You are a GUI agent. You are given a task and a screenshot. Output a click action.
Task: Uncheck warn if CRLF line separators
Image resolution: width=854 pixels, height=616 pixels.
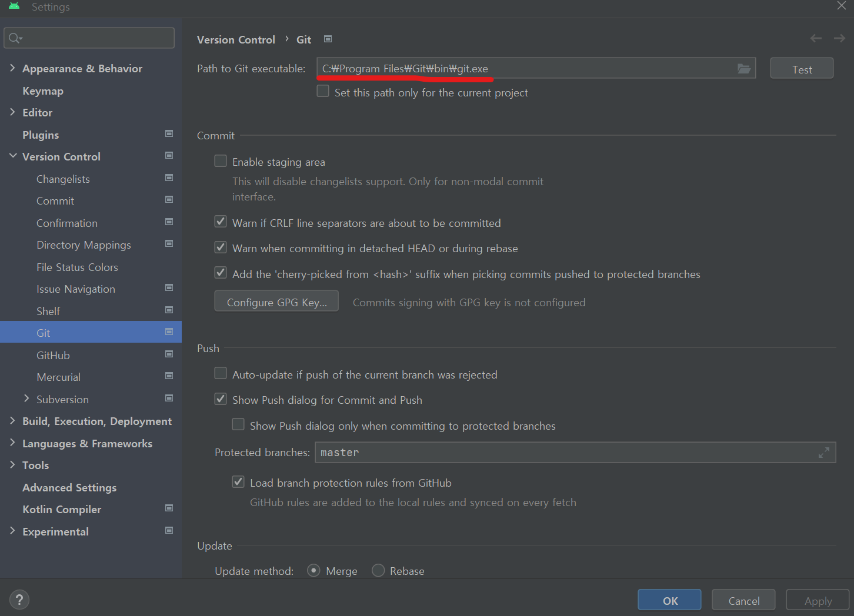221,222
